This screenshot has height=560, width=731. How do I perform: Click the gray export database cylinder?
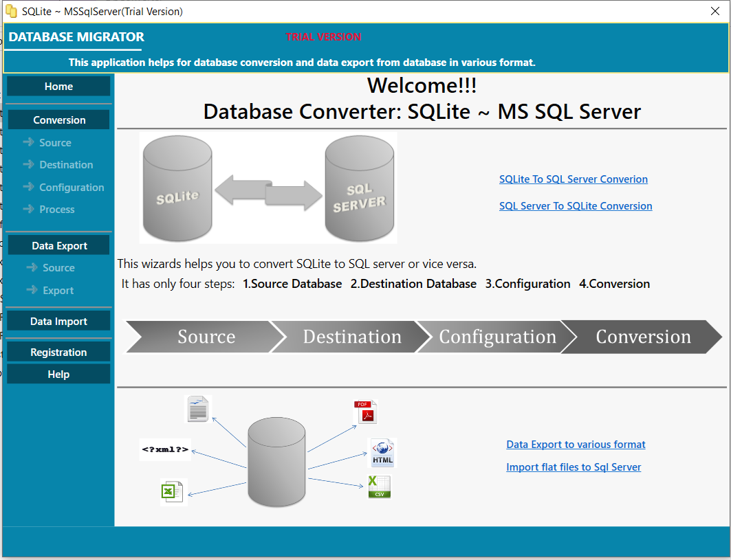(276, 461)
